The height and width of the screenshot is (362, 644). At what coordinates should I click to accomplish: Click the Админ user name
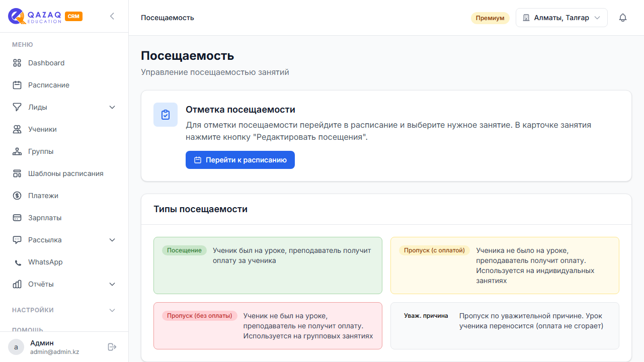(x=42, y=343)
